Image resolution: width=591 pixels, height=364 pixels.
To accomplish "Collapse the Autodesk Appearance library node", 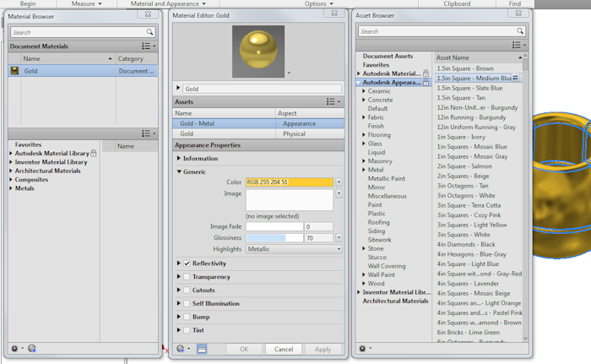I will 358,82.
